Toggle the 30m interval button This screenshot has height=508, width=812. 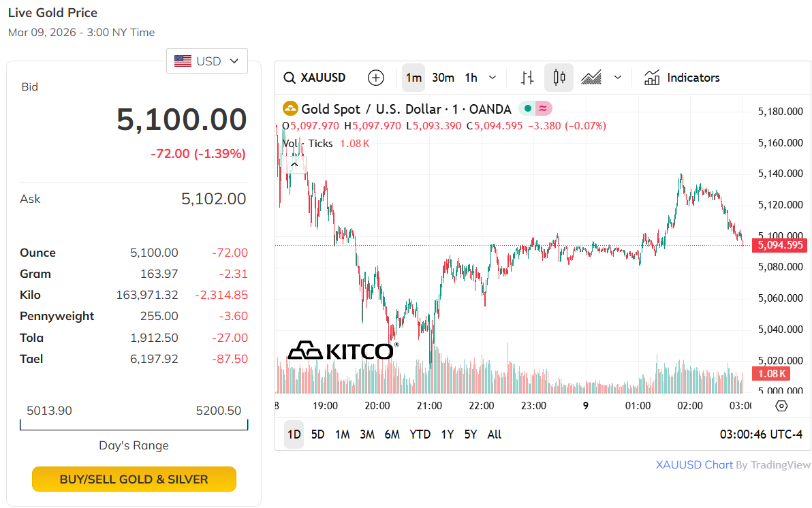point(443,78)
